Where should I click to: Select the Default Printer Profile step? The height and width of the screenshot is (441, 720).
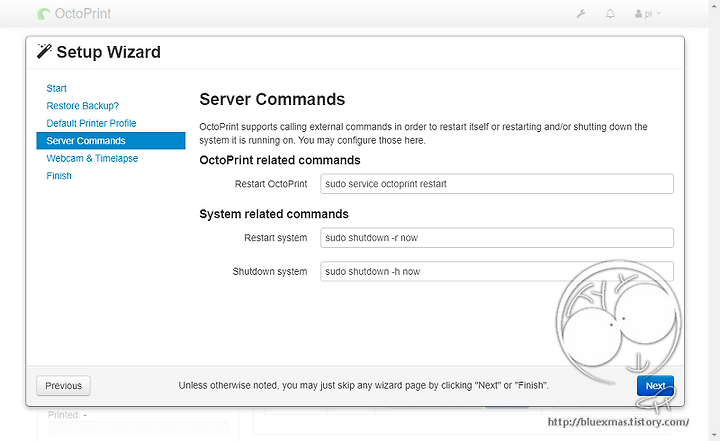coord(91,123)
